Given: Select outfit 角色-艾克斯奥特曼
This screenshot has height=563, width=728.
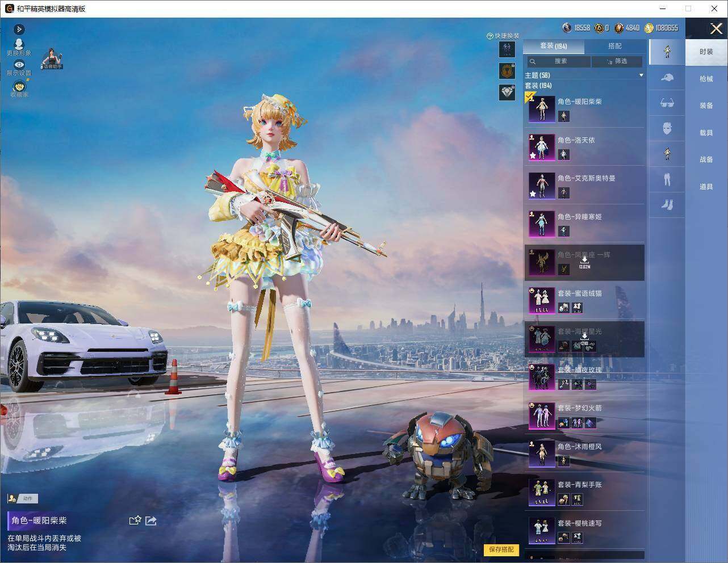Looking at the screenshot, I should [x=585, y=186].
